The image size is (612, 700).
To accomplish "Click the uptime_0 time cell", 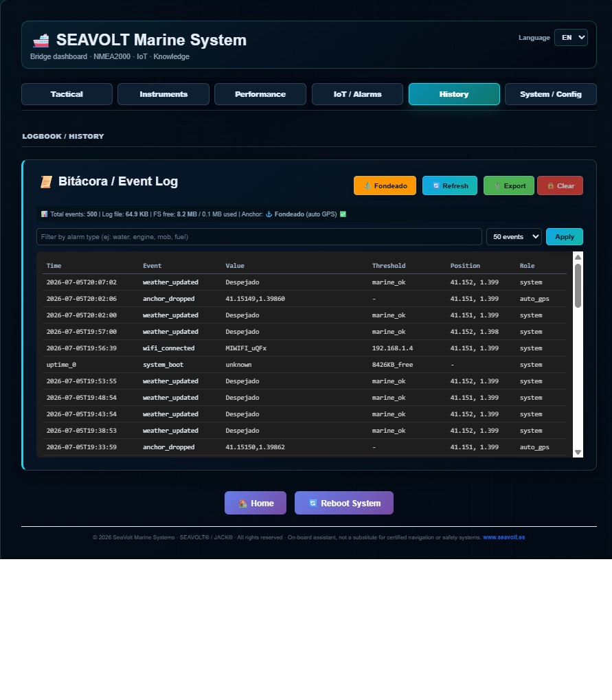I will click(61, 365).
